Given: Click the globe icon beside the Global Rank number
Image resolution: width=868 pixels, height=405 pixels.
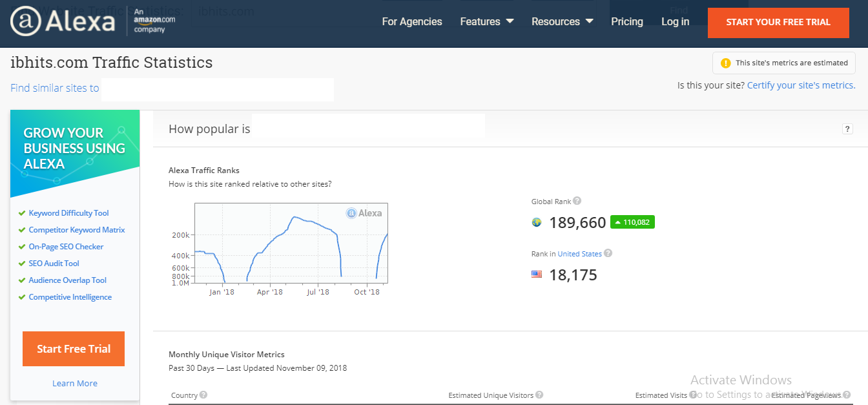Looking at the screenshot, I should [537, 222].
